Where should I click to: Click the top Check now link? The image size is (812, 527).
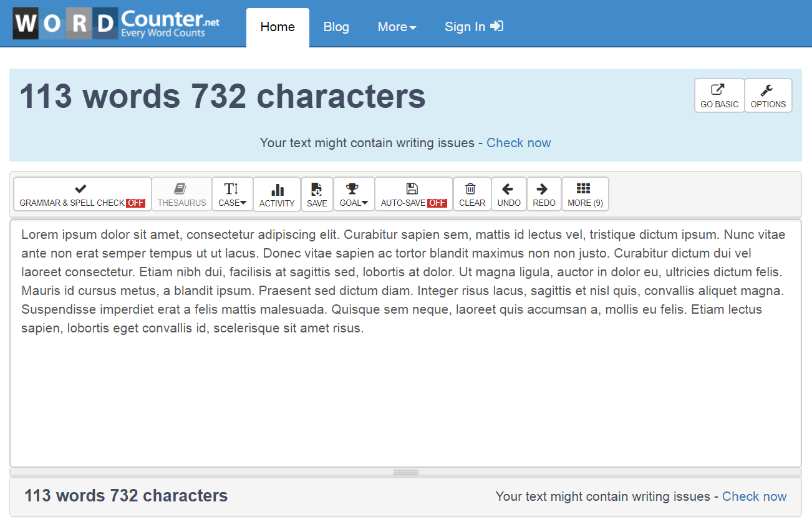[518, 143]
